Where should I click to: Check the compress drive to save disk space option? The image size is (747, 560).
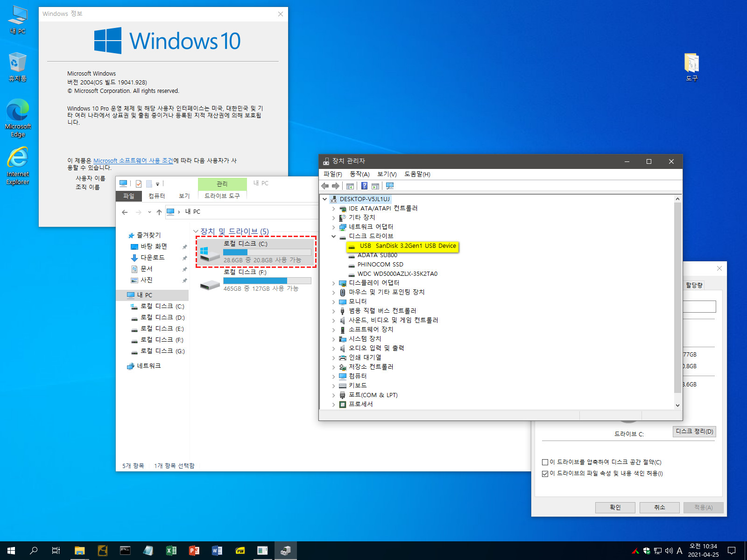click(x=545, y=462)
